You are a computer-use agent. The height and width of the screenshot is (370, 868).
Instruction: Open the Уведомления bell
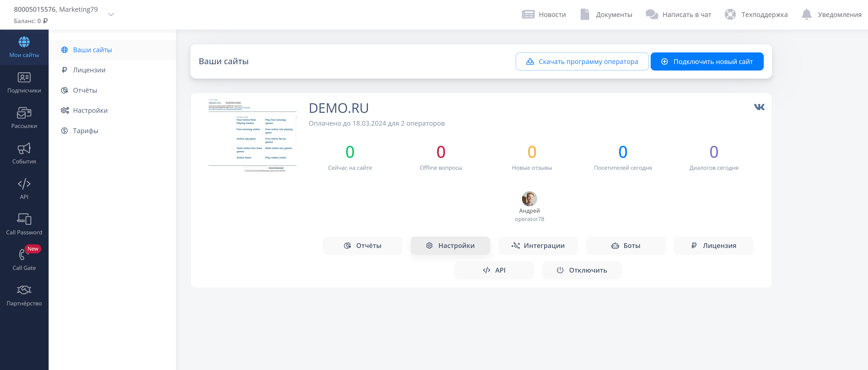tap(806, 14)
